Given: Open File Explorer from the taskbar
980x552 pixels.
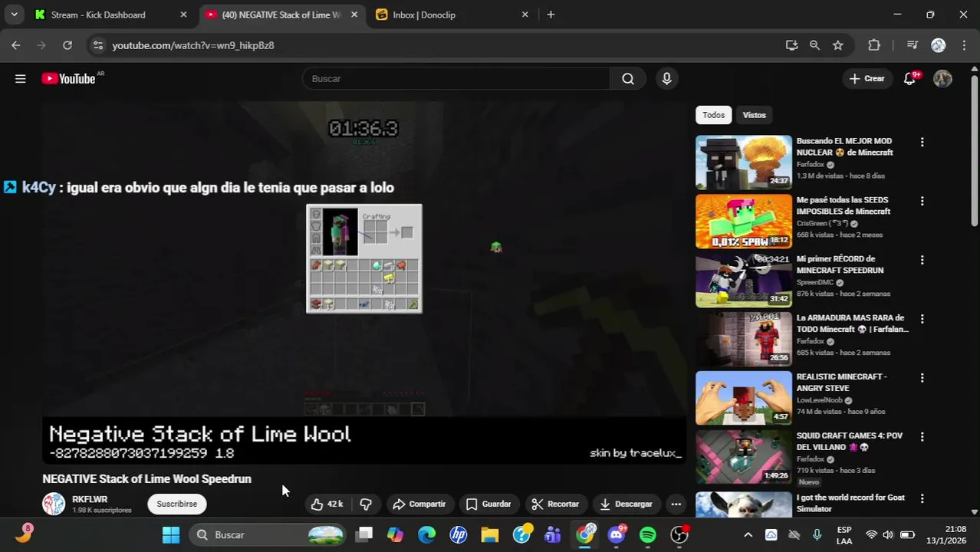Looking at the screenshot, I should (490, 534).
